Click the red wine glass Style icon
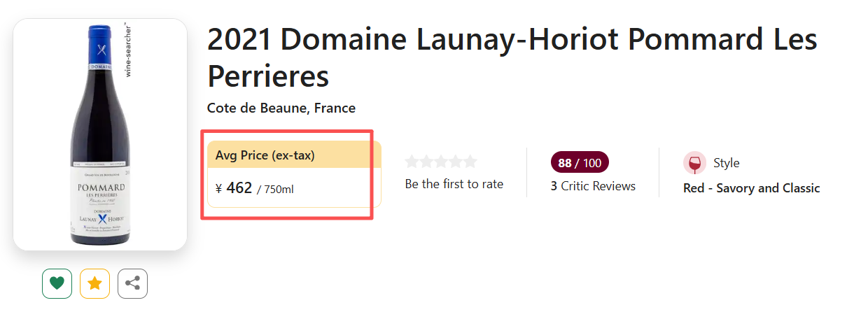Image resolution: width=868 pixels, height=312 pixels. click(694, 163)
